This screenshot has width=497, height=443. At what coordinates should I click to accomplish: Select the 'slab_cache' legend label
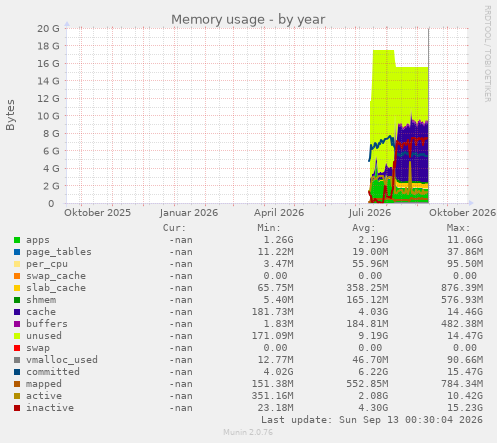pos(56,288)
